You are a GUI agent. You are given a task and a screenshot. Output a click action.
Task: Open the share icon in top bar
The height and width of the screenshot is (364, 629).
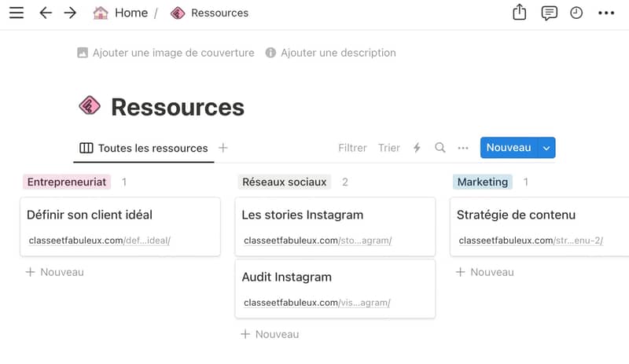[520, 12]
